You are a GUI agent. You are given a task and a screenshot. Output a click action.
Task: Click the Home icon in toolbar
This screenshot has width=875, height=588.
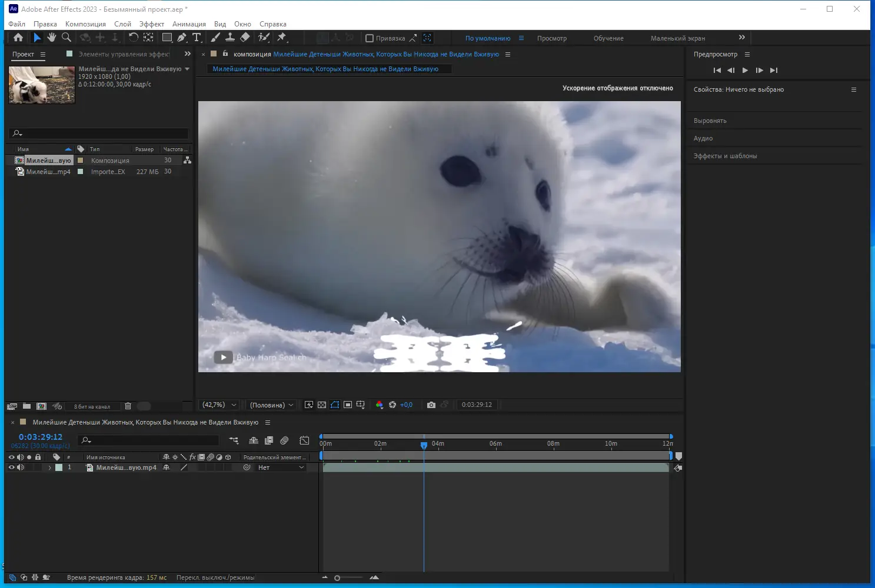(x=18, y=38)
